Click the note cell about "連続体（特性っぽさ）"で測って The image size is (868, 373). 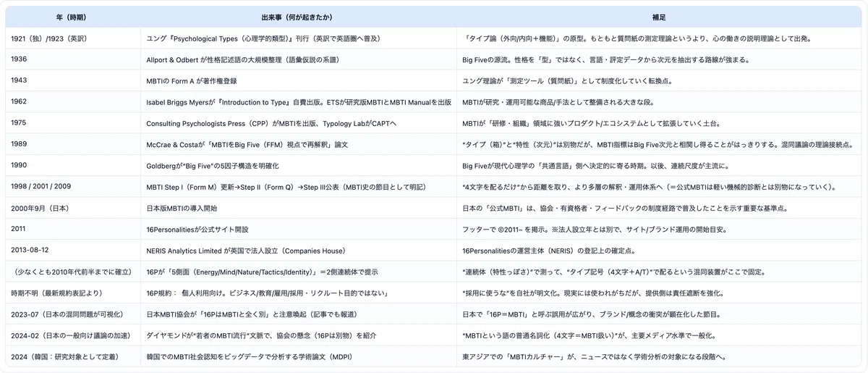click(659, 272)
